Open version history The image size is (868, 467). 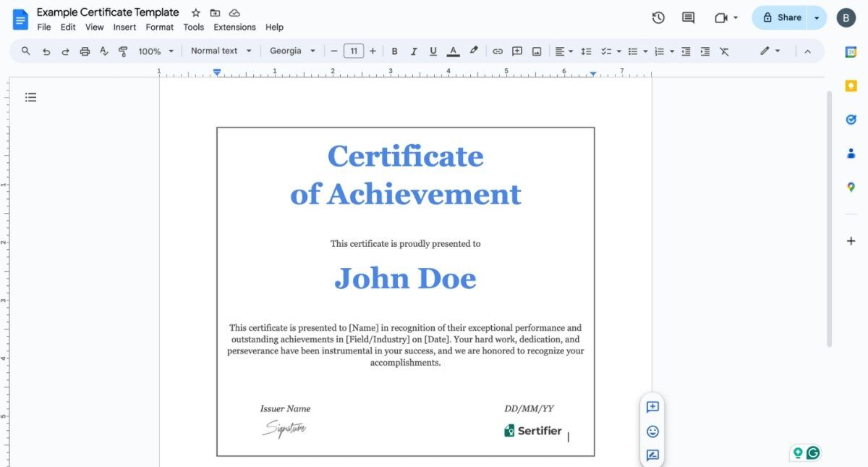point(658,17)
